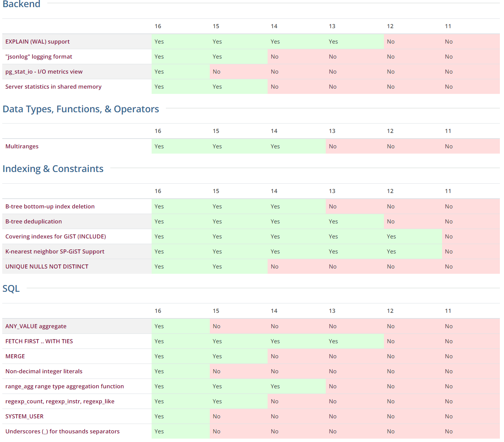Click the MERGE feature link
This screenshot has height=442, width=504.
tap(15, 356)
